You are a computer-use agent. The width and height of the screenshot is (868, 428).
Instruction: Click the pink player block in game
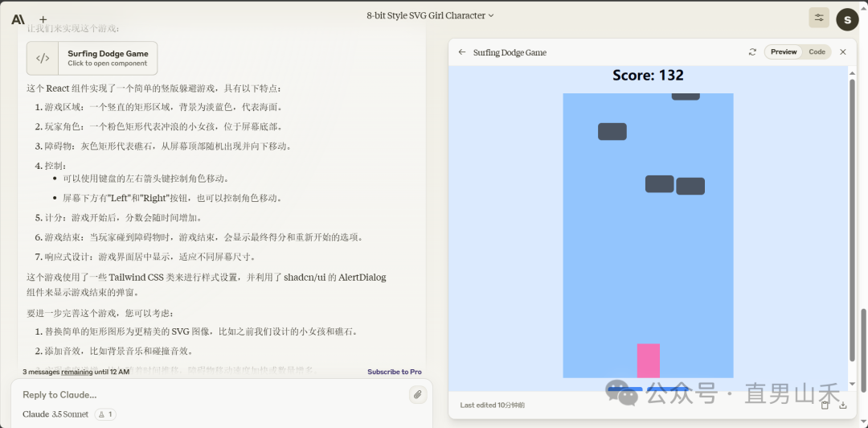[648, 360]
